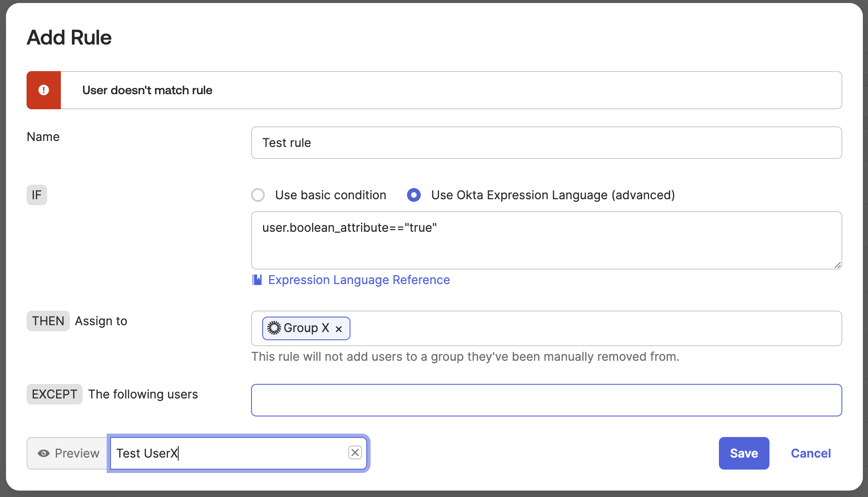Image resolution: width=868 pixels, height=497 pixels.
Task: Click the clear X inside the user search box
Action: click(x=355, y=452)
